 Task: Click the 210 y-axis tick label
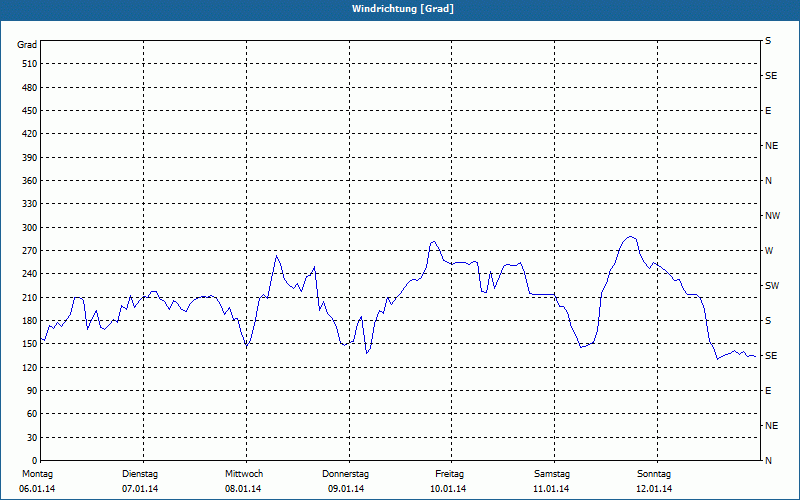click(29, 297)
